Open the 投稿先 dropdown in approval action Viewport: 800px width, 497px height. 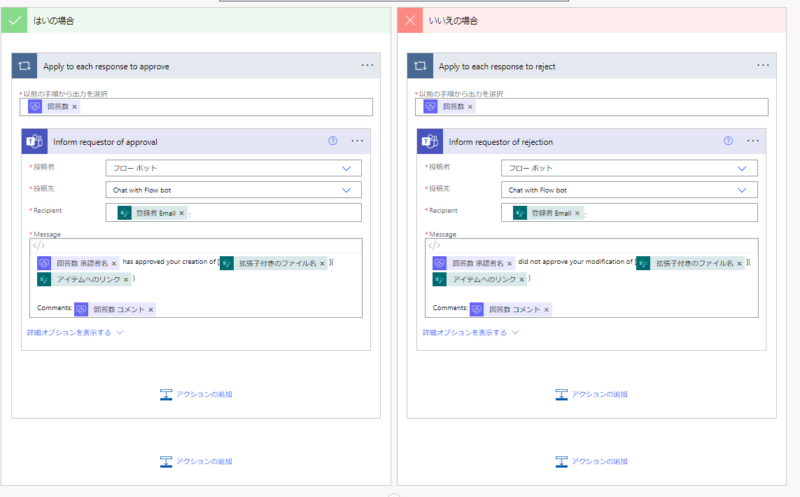pos(347,190)
